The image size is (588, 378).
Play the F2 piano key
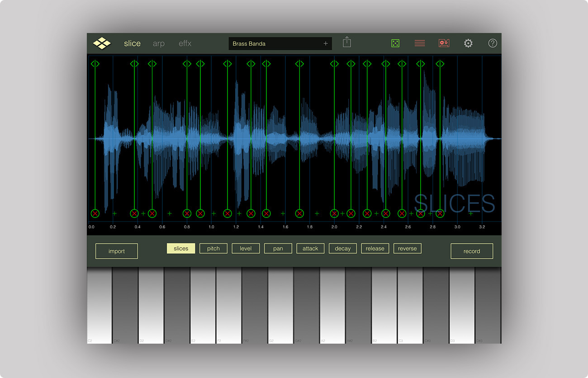point(228,305)
